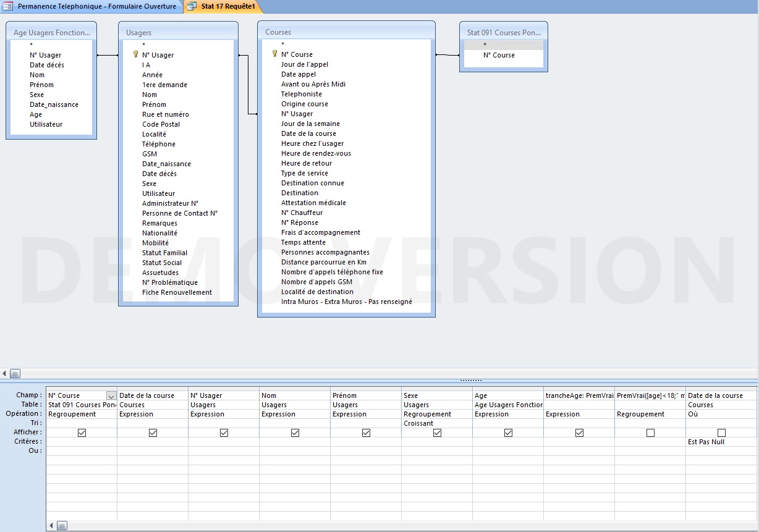Uncheck Afficher for the Age column
Image resolution: width=759 pixels, height=532 pixels.
[508, 433]
